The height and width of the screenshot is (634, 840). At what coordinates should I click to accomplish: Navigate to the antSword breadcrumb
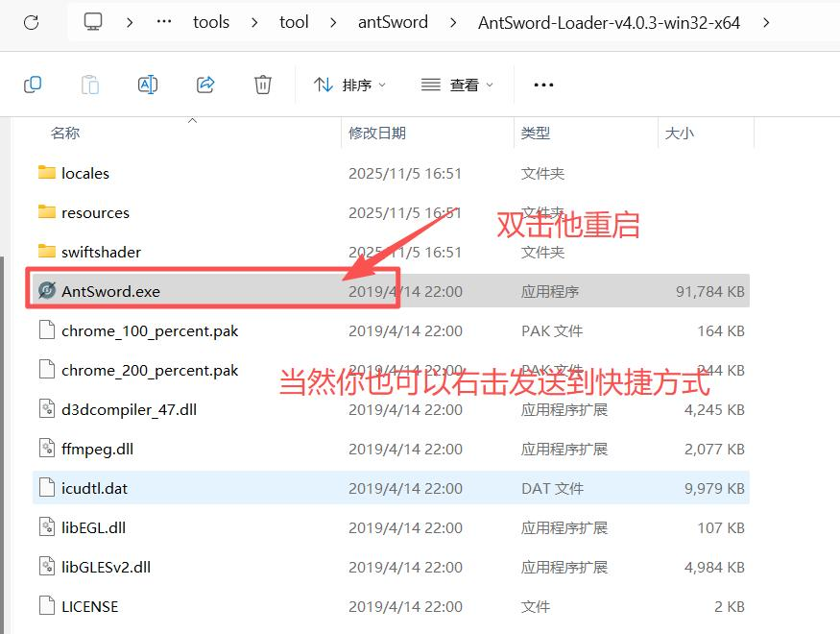coord(393,22)
